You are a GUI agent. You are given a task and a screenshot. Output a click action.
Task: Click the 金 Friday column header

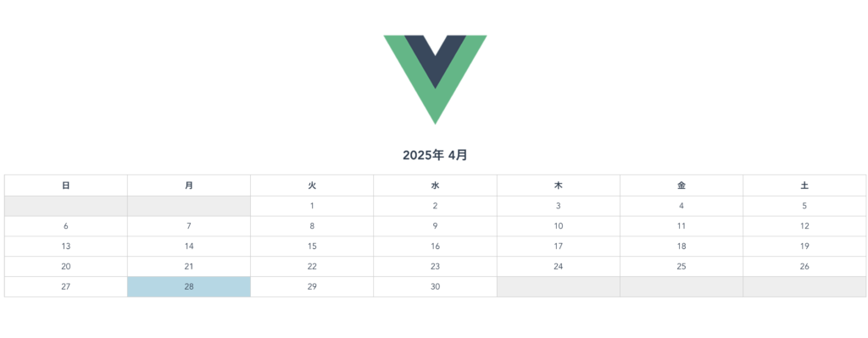click(x=682, y=186)
